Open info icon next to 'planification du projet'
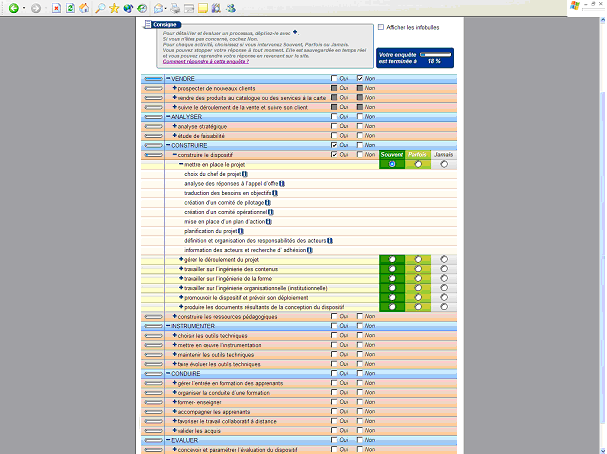The image size is (607, 454). pos(245,231)
